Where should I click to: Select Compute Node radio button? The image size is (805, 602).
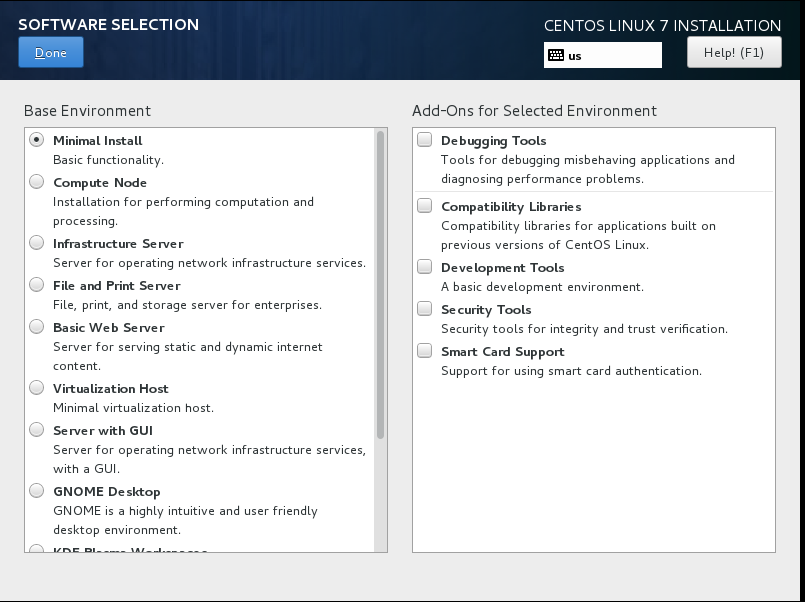pos(36,182)
